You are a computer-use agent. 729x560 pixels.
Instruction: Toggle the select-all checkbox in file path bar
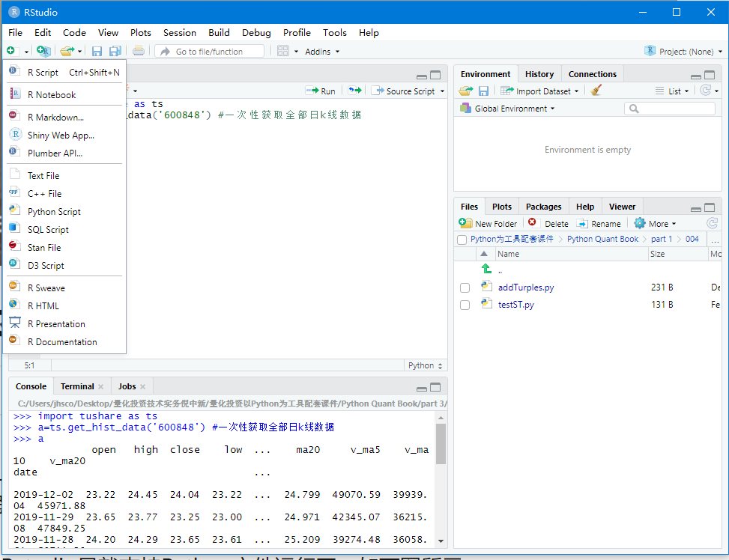point(462,240)
